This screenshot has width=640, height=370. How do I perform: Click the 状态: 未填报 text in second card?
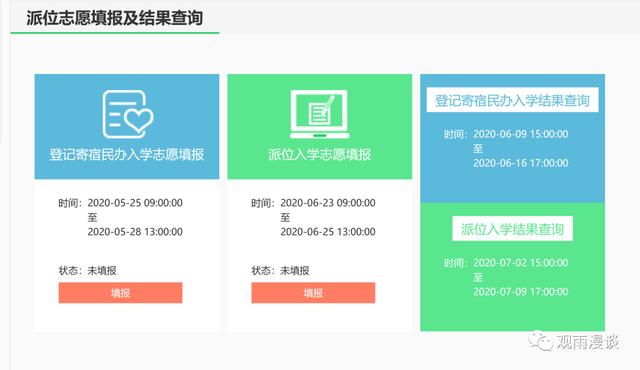280,270
